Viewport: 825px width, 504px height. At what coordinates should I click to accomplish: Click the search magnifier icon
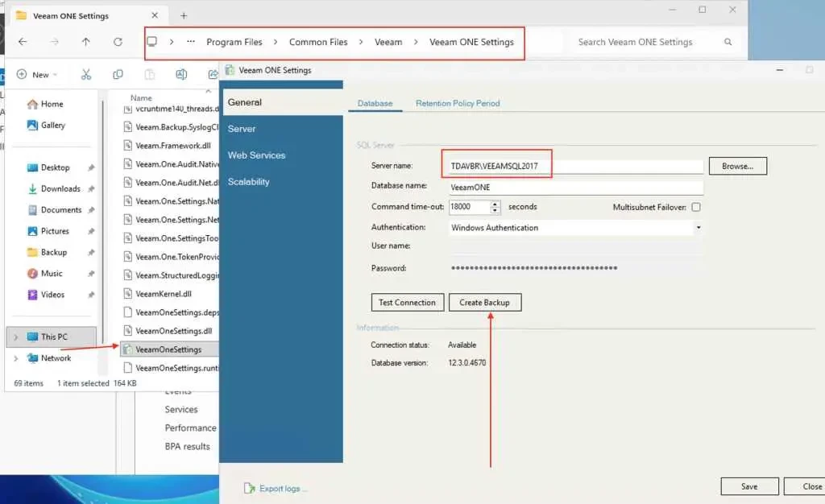728,42
